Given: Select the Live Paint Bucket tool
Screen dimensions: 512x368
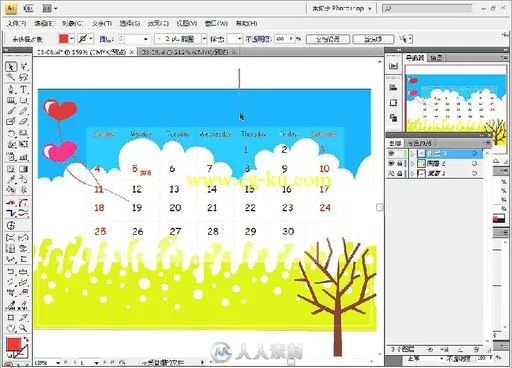Looking at the screenshot, I should [11, 190].
